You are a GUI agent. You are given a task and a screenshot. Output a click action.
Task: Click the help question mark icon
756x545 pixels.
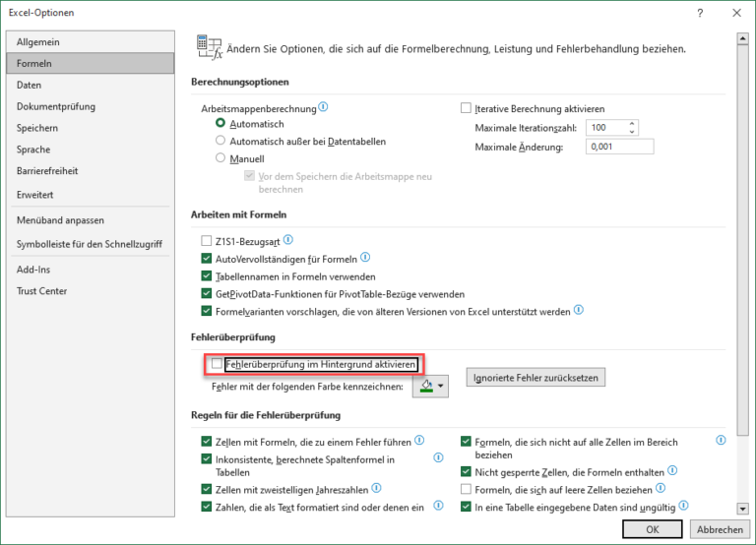click(x=700, y=13)
